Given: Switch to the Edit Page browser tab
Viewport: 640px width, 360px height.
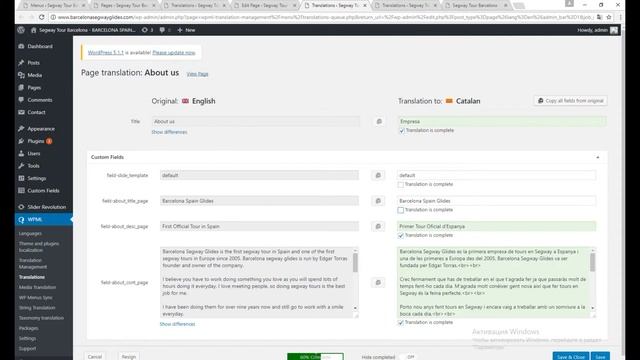Looking at the screenshot, I should (x=264, y=6).
